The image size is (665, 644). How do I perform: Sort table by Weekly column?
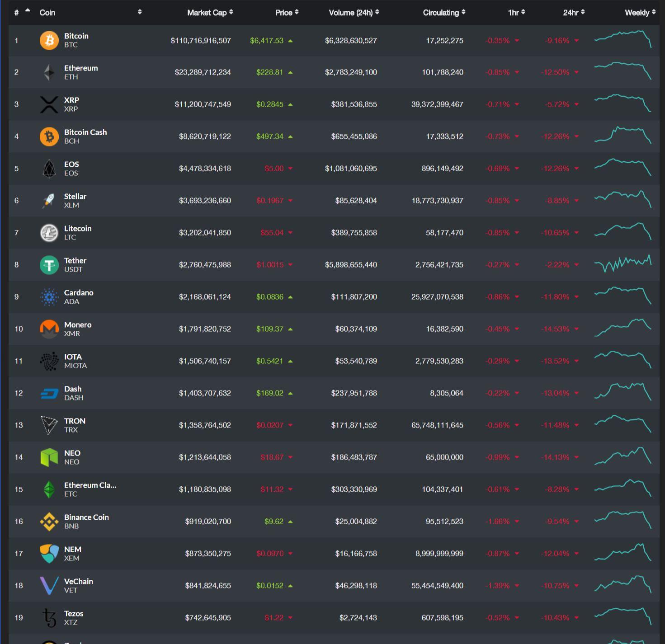(640, 13)
